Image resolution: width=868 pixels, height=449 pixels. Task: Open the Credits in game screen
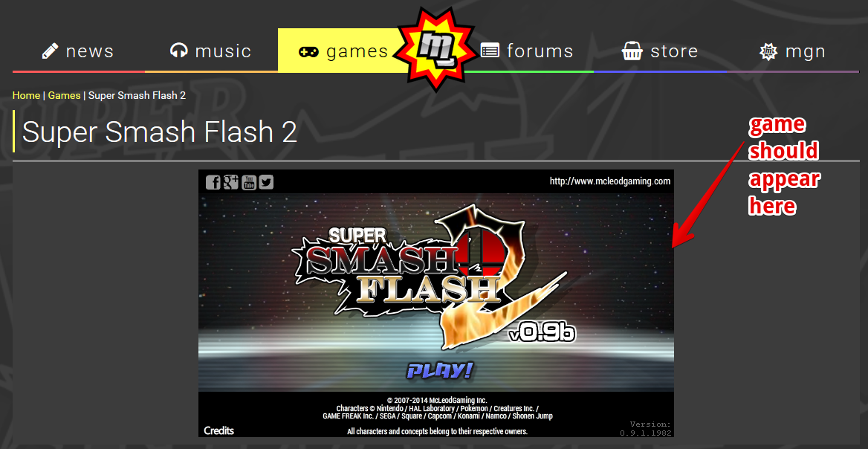click(x=218, y=430)
